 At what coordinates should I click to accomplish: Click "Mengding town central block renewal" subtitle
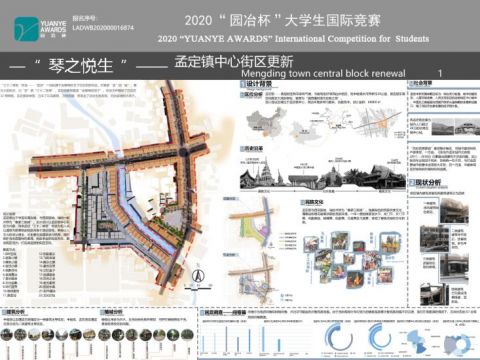[323, 73]
